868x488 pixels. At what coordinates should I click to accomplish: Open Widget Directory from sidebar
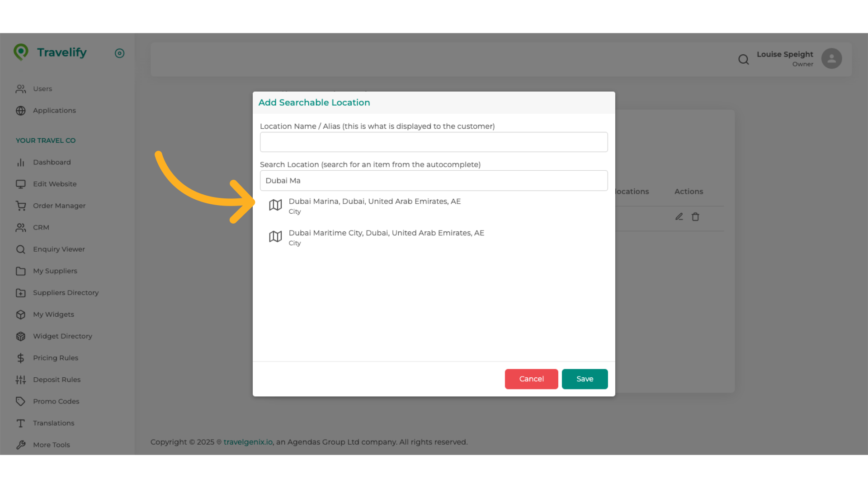62,336
